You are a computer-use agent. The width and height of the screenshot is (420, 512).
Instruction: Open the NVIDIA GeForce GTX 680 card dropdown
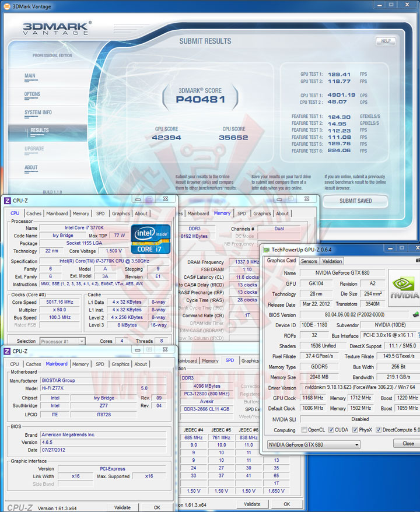click(313, 444)
